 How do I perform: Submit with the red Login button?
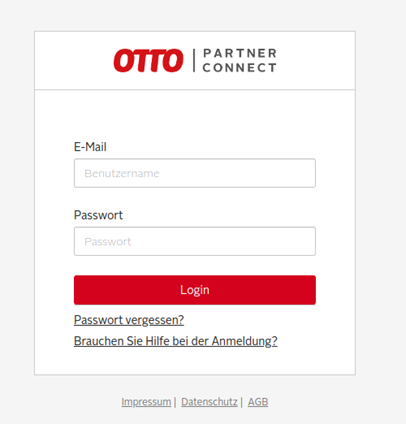(195, 290)
